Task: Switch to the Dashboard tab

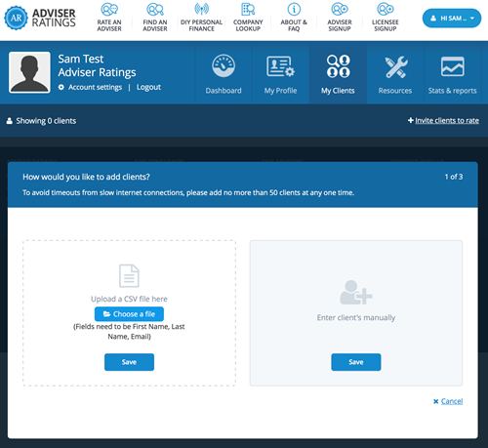Action: (224, 74)
